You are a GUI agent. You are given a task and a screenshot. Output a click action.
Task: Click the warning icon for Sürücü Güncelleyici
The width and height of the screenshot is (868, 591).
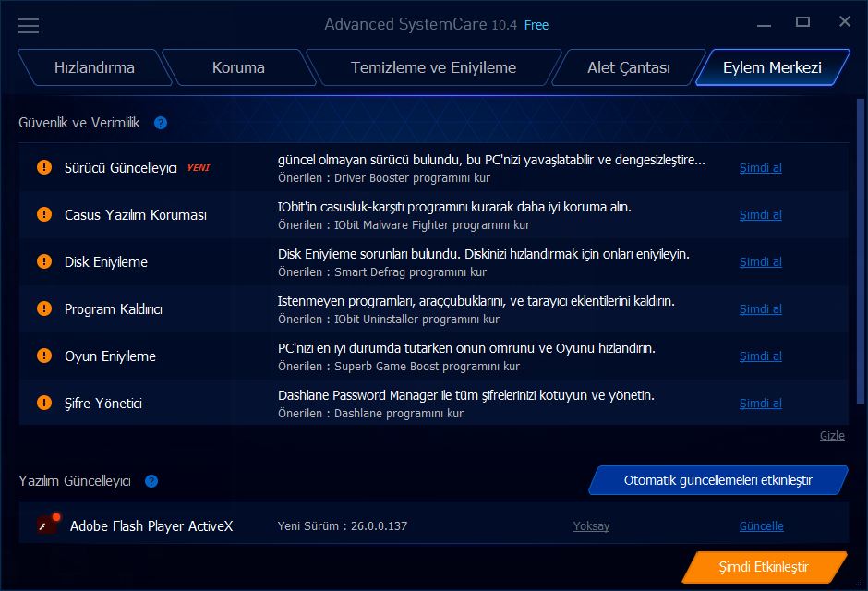44,167
